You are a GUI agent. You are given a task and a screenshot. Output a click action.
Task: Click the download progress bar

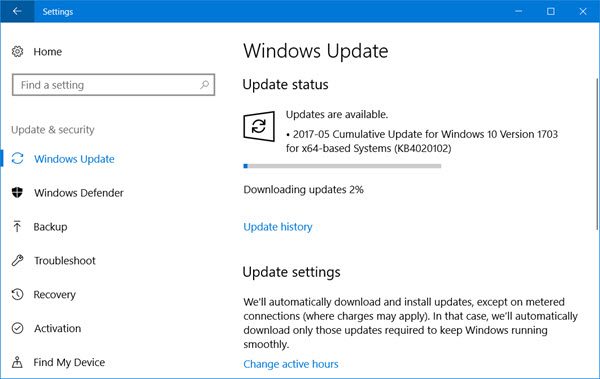tap(342, 166)
